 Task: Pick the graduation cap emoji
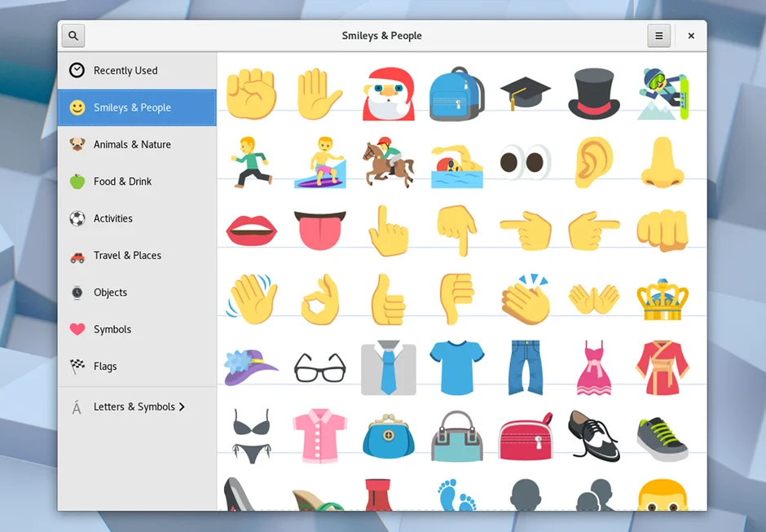pyautogui.click(x=525, y=94)
